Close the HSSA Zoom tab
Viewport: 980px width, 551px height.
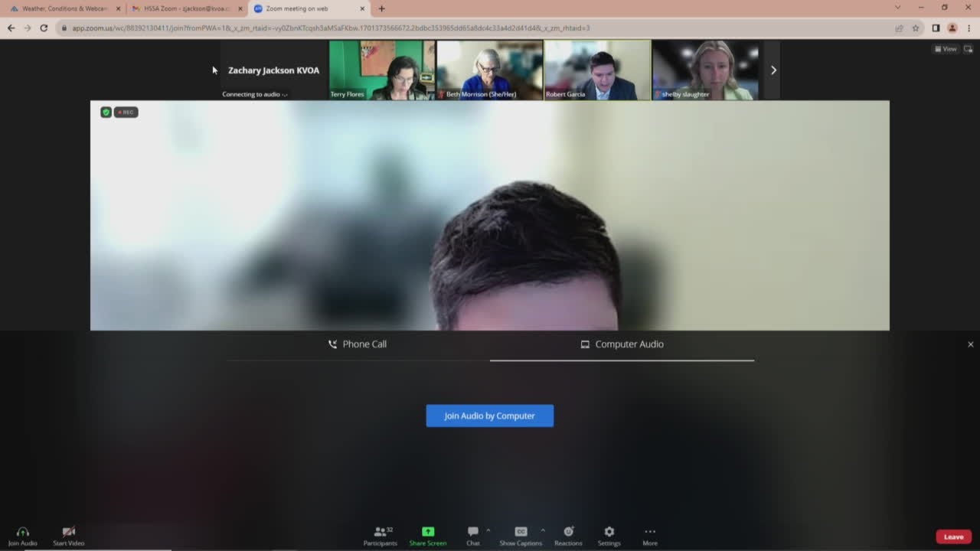point(240,8)
